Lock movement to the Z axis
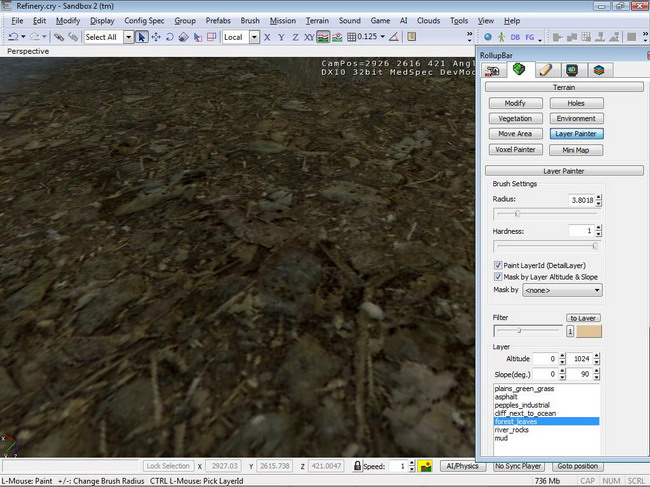Screen dimensions: 650x487 [295, 37]
